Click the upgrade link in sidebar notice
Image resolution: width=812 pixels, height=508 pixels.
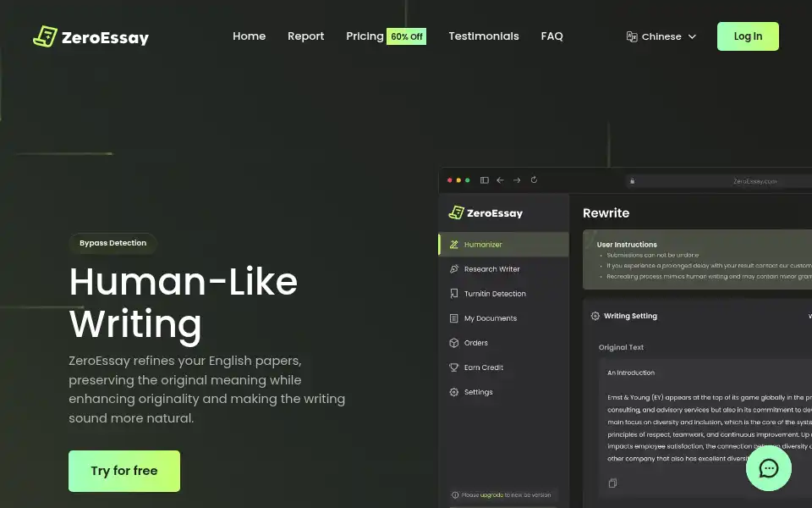pos(491,495)
